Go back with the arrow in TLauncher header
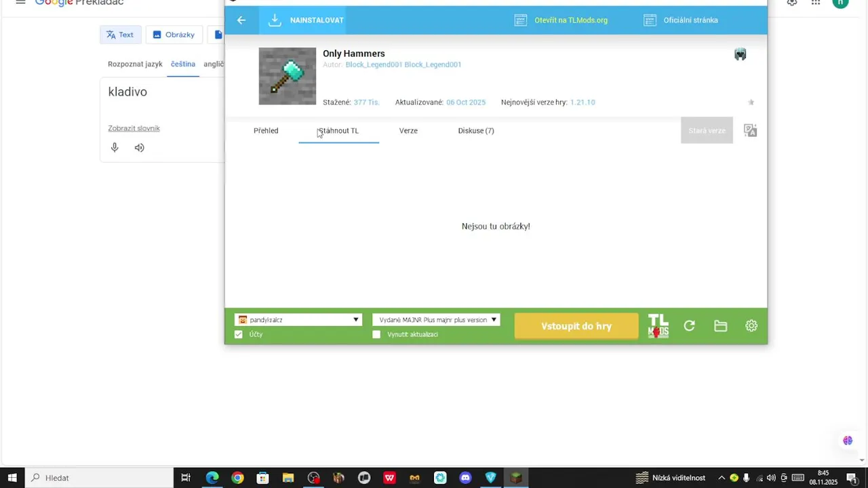 tap(241, 20)
